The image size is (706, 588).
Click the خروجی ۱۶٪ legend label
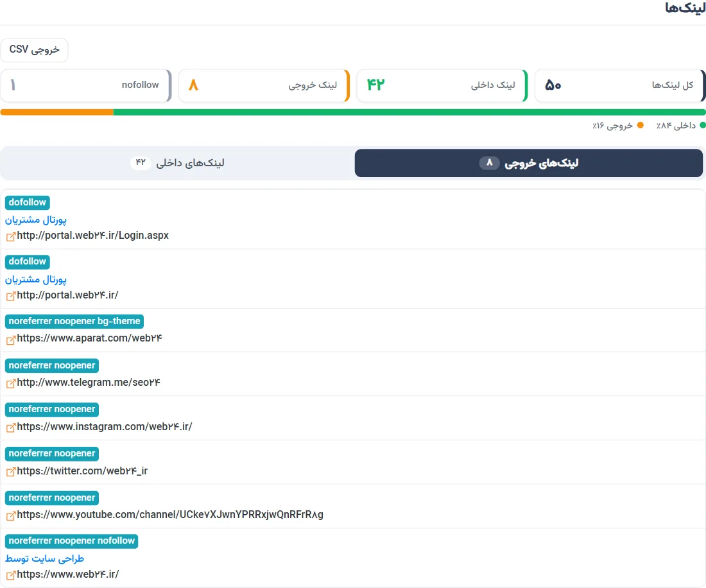point(612,126)
